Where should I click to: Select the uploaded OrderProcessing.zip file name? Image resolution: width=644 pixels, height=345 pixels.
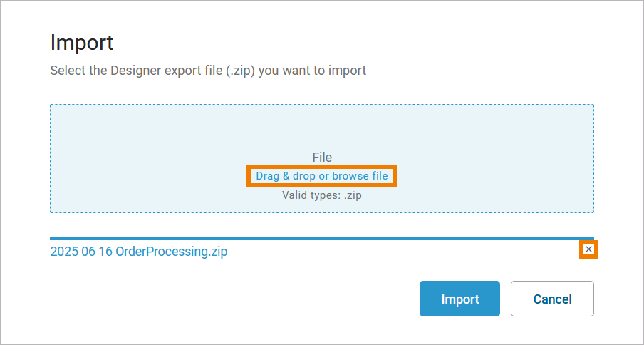pyautogui.click(x=139, y=252)
